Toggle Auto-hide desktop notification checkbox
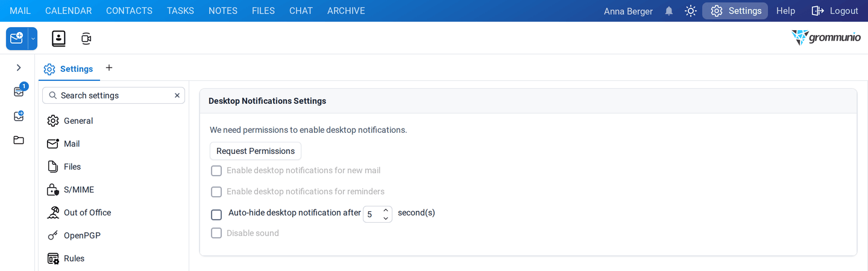Screen dimensions: 868x271 click(216, 214)
